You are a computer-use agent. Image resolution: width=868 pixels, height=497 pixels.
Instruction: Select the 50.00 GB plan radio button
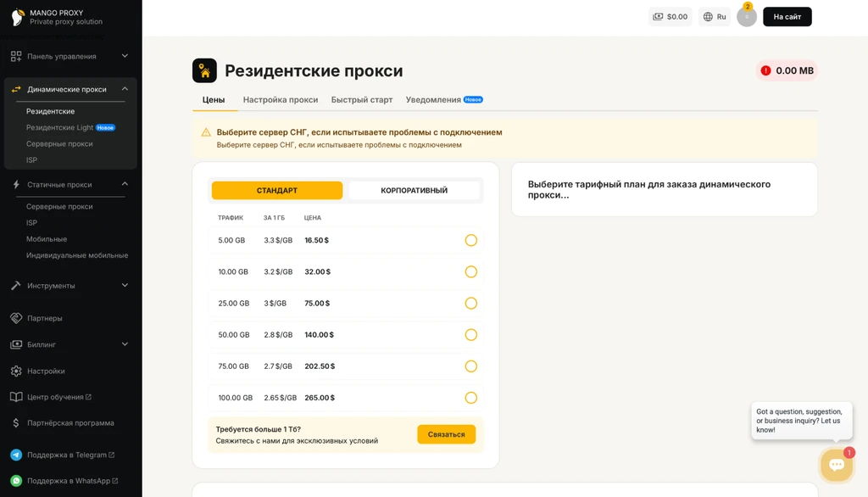pyautogui.click(x=470, y=335)
